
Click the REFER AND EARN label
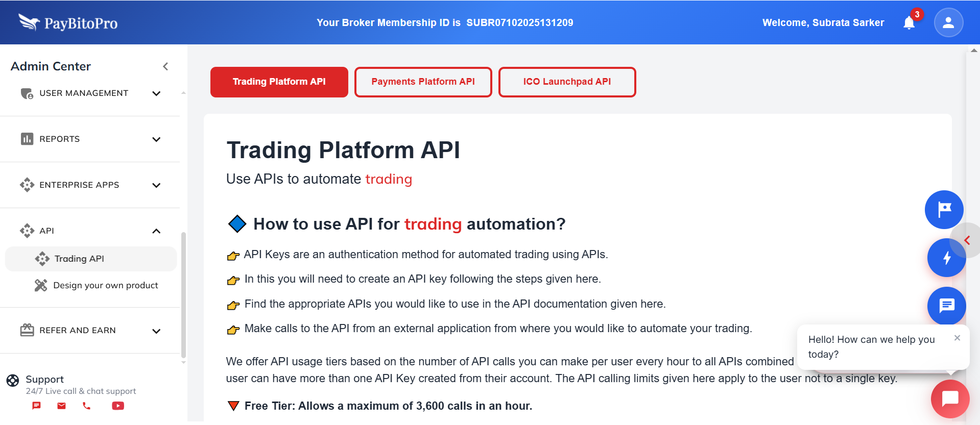[x=78, y=330]
